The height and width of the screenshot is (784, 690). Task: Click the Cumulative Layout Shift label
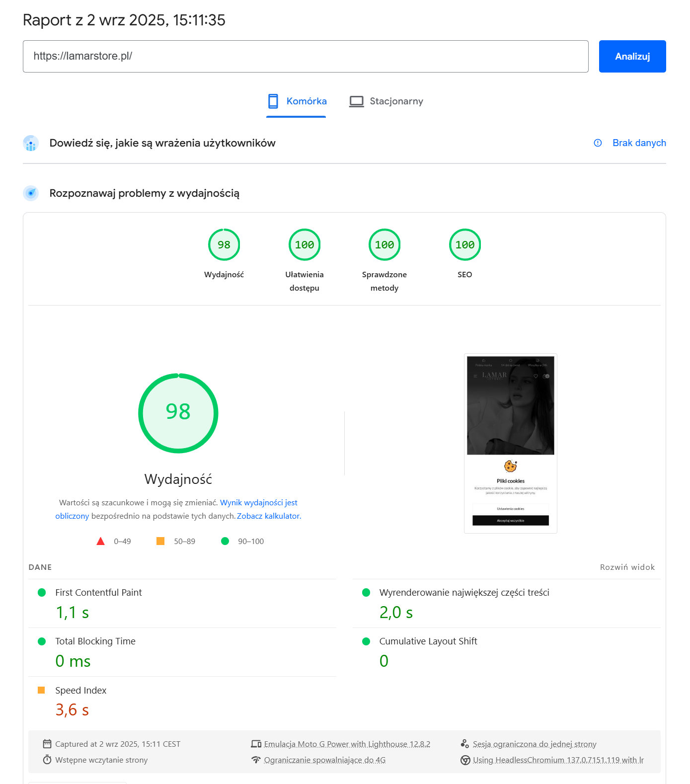click(428, 641)
